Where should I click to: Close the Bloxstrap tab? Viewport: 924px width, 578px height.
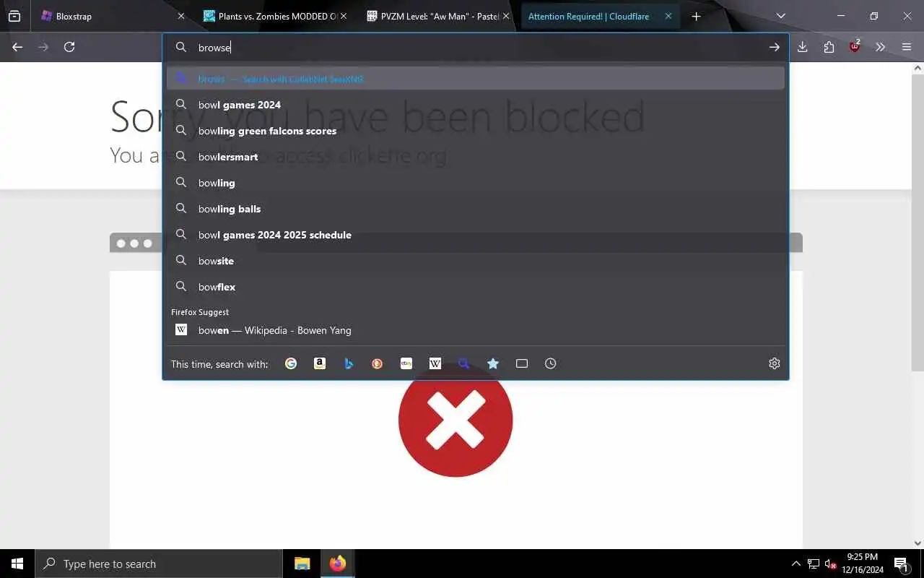pyautogui.click(x=181, y=16)
